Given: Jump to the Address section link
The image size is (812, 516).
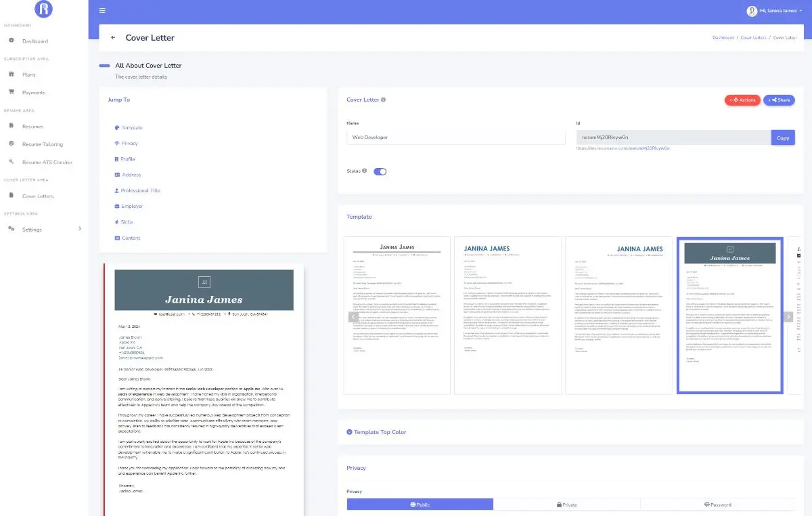Looking at the screenshot, I should [131, 175].
